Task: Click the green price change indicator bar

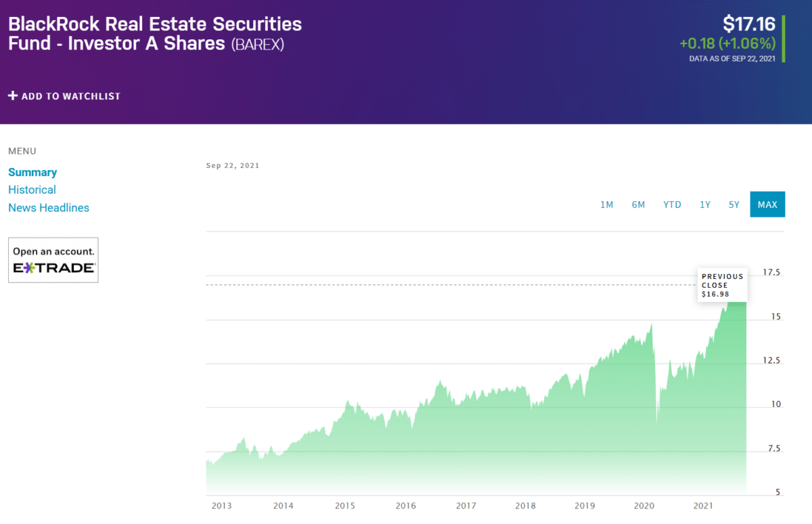Action: pos(784,39)
